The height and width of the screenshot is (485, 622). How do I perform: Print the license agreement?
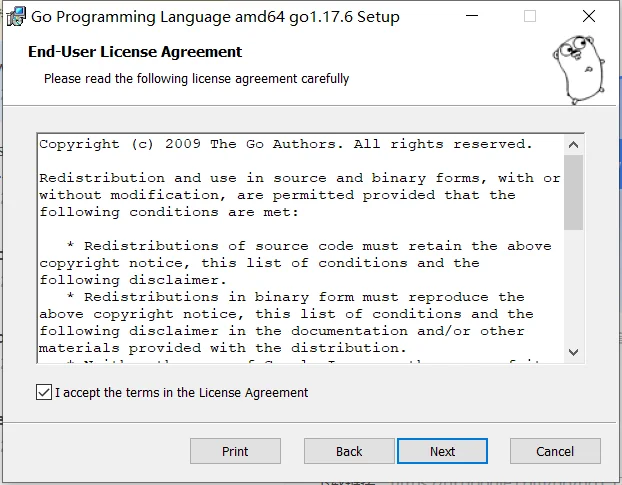tap(235, 451)
